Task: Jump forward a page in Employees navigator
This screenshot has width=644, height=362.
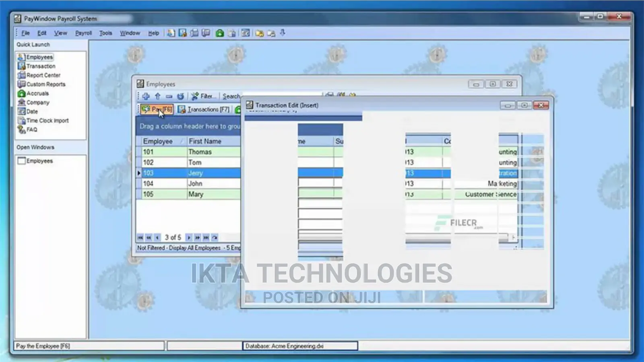Action: pos(197,238)
